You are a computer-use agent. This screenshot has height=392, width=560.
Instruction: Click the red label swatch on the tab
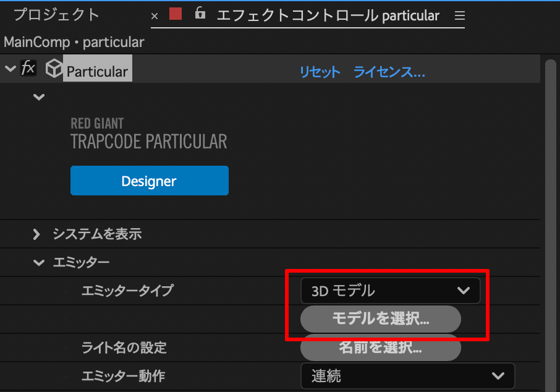(x=175, y=14)
